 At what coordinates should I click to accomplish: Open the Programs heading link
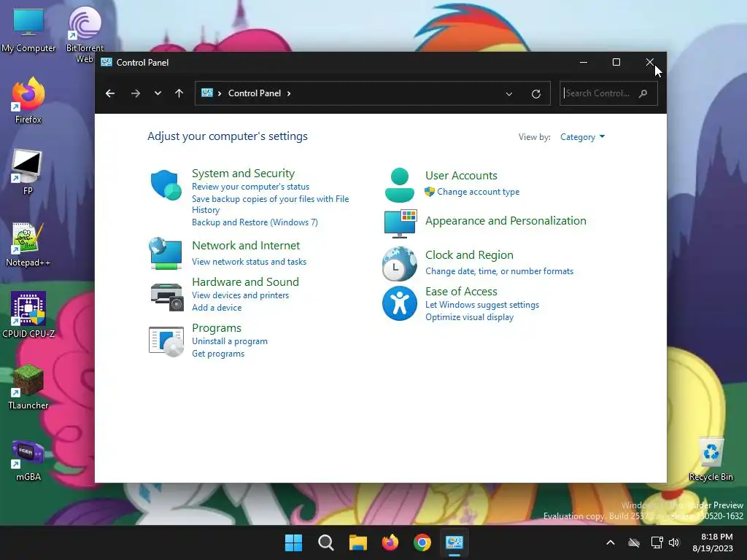216,328
